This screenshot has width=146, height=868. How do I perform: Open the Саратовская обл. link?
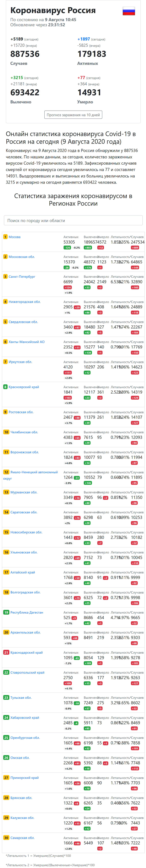tap(24, 512)
